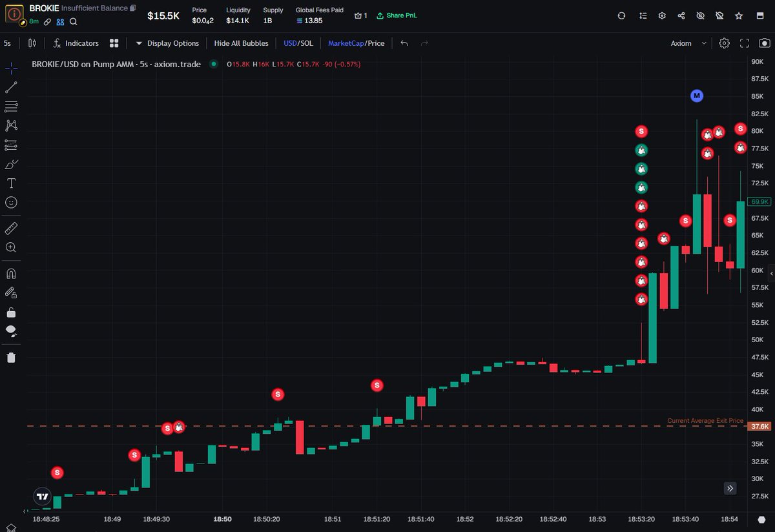Click BROKIE/USD on Pump AMM legend title
775x532 pixels.
(116, 65)
